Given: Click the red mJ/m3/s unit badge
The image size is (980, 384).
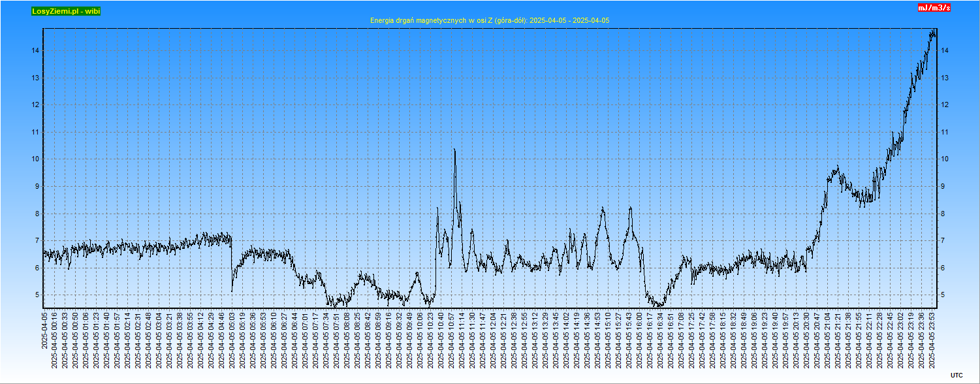Looking at the screenshot, I should click(x=934, y=8).
